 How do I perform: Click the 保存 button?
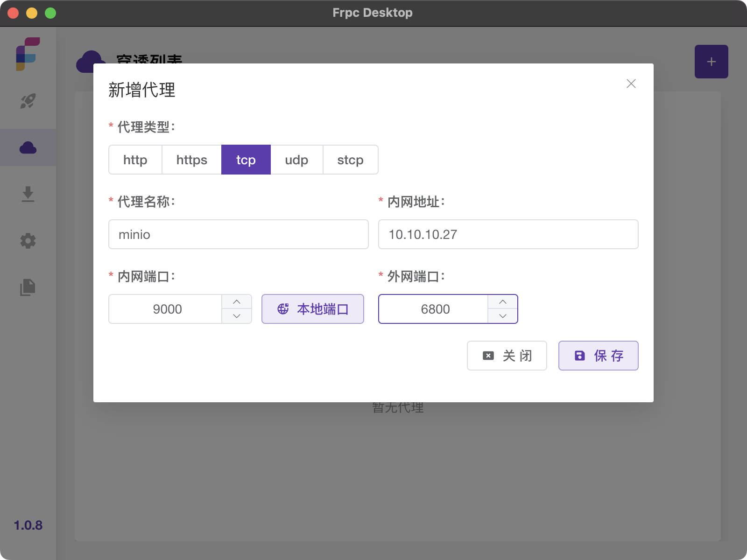[599, 356]
